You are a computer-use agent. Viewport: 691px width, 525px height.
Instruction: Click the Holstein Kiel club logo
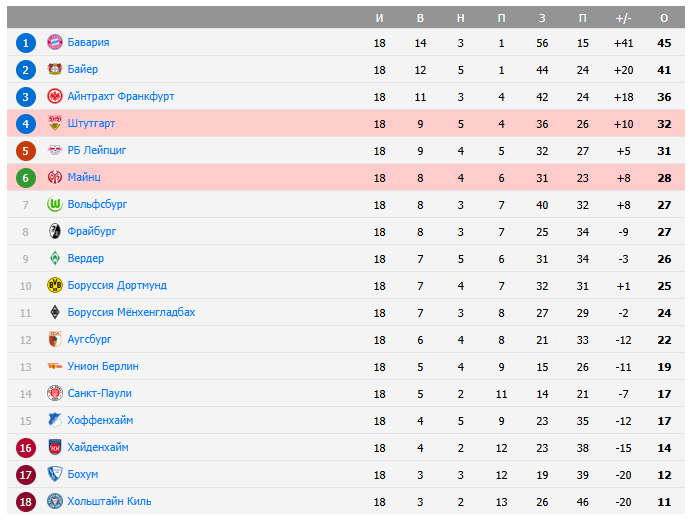[55, 502]
